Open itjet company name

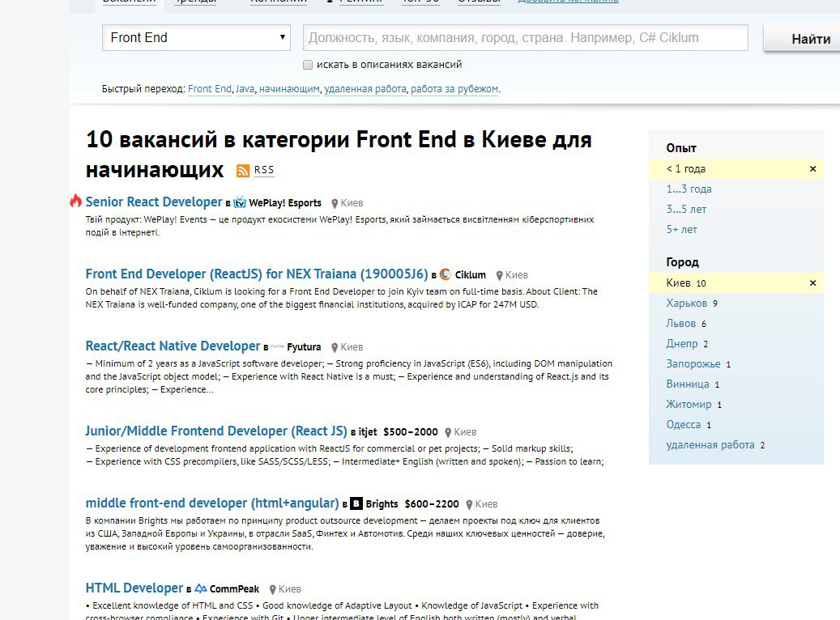coord(368,432)
